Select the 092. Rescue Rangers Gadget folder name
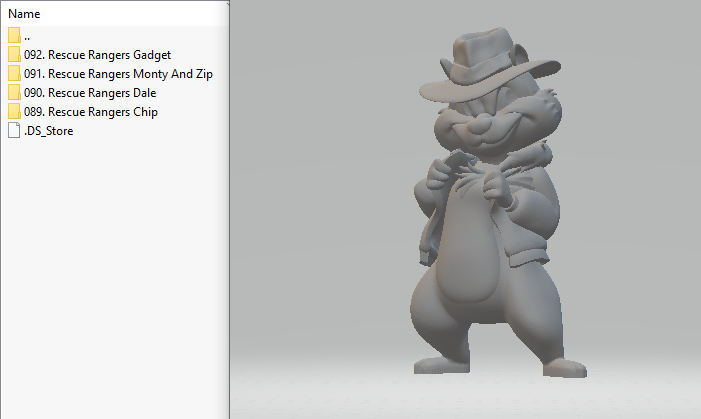Screen dimensions: 701x419 click(x=98, y=55)
